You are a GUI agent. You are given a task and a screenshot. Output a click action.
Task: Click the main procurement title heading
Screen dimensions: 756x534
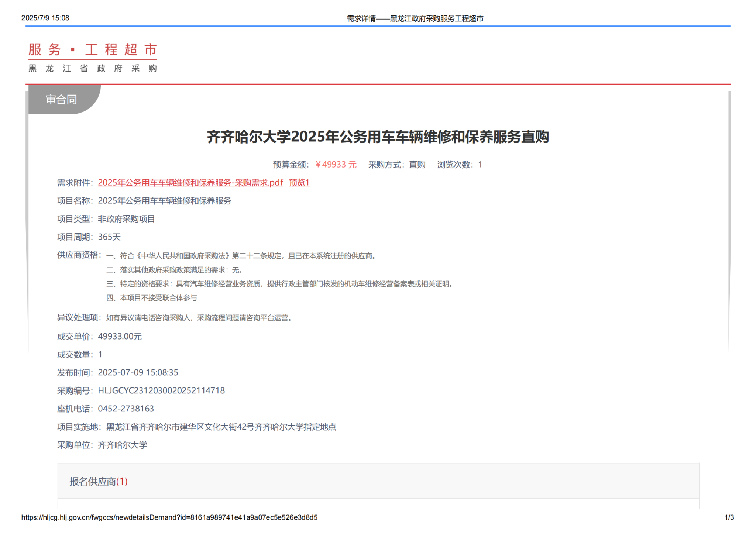[x=378, y=137]
